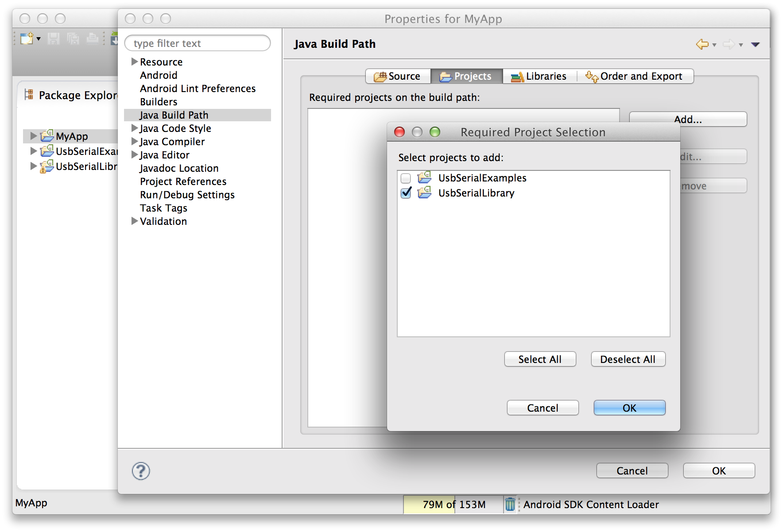Uncheck the UsbSerialLibrary checkbox
The height and width of the screenshot is (532, 783).
pyautogui.click(x=406, y=193)
